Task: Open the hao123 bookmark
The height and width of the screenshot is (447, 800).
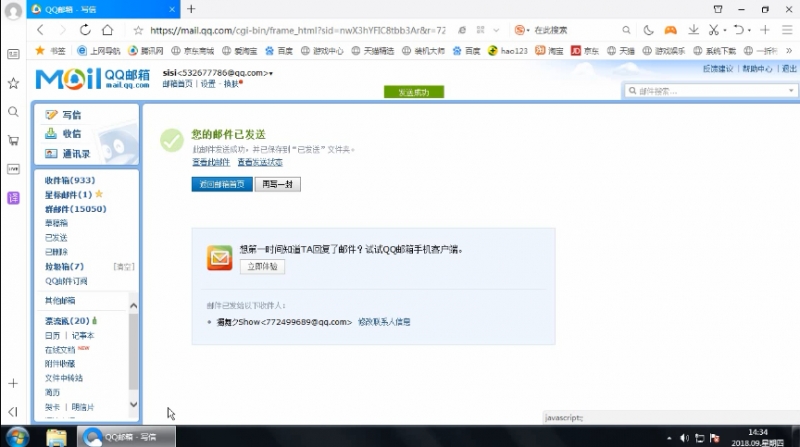Action: click(508, 51)
